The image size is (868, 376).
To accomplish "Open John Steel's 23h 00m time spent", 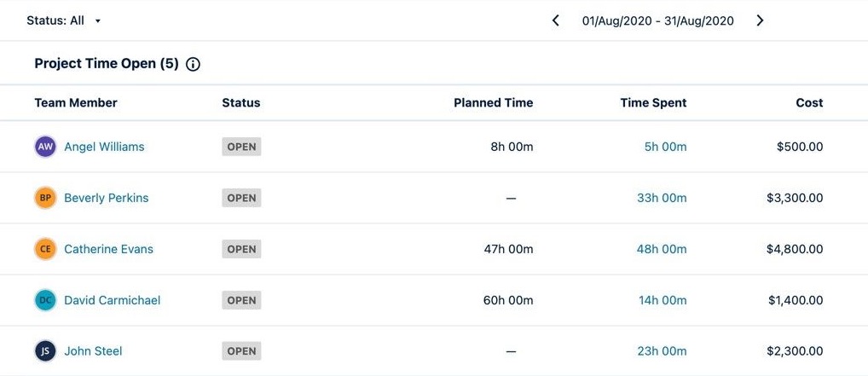I will tap(662, 351).
